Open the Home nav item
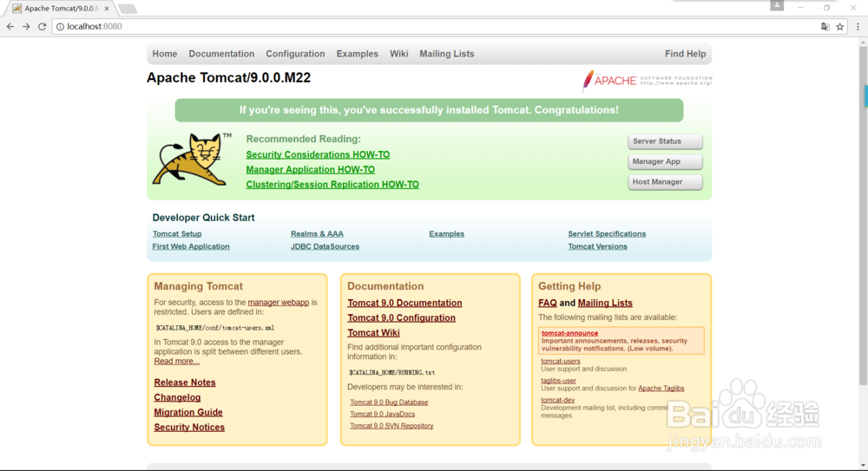This screenshot has width=868, height=471. coord(164,54)
